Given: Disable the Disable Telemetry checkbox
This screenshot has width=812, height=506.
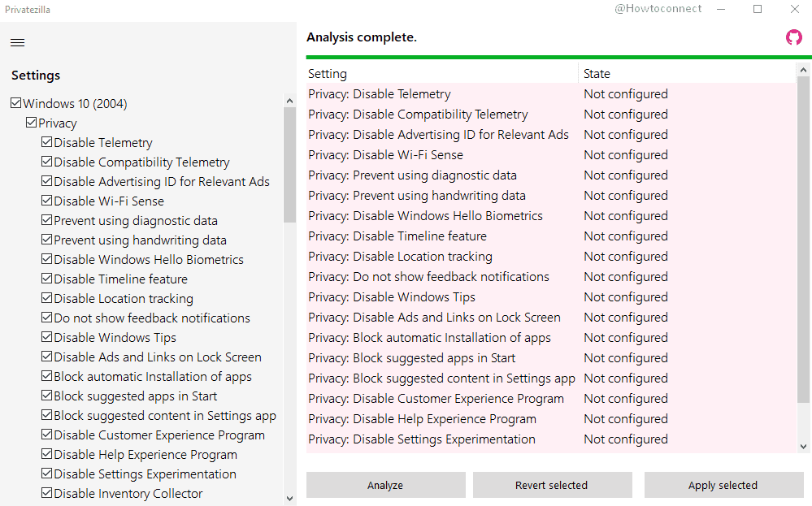Looking at the screenshot, I should 46,142.
